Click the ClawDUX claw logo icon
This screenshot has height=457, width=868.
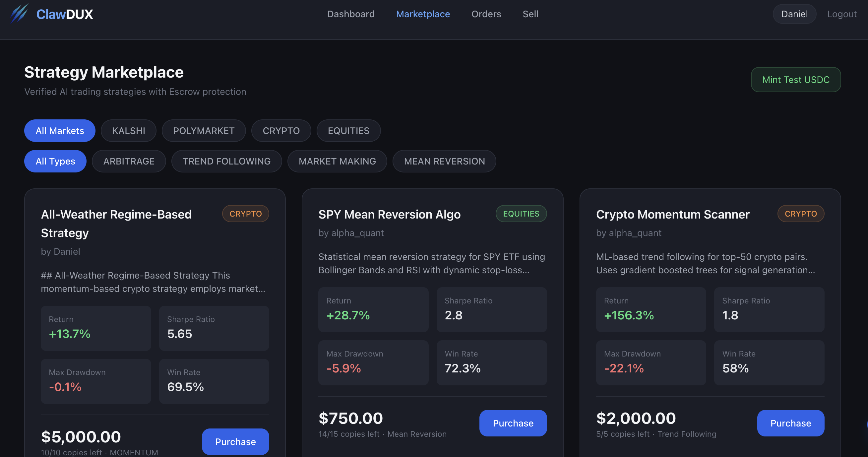(x=19, y=14)
